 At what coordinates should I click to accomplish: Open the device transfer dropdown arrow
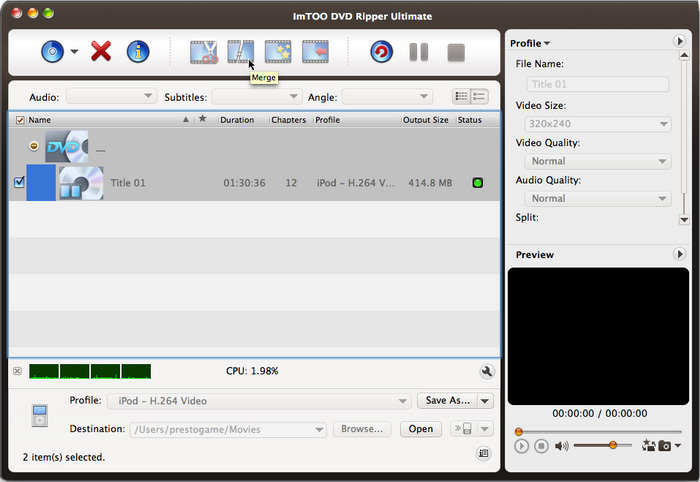click(x=485, y=429)
